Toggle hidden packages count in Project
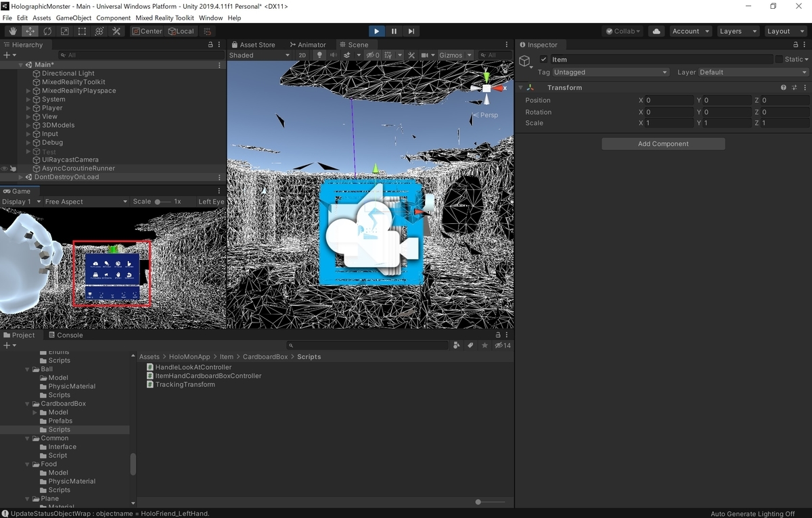The image size is (812, 518). tap(503, 345)
